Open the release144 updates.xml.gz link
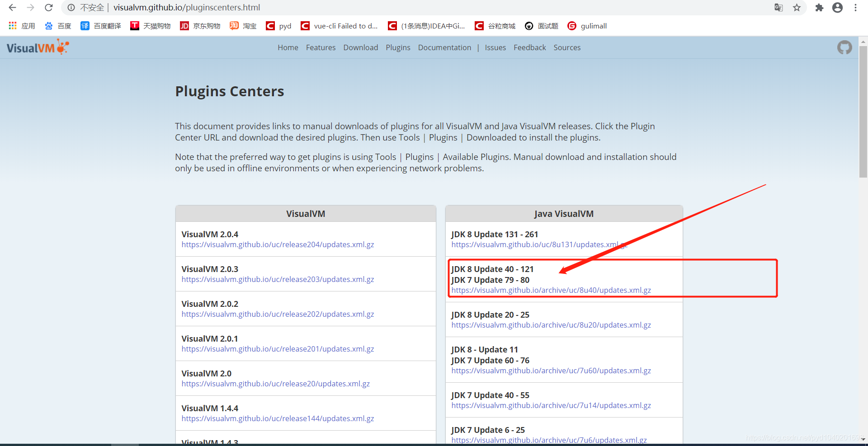868x446 pixels. pos(278,418)
